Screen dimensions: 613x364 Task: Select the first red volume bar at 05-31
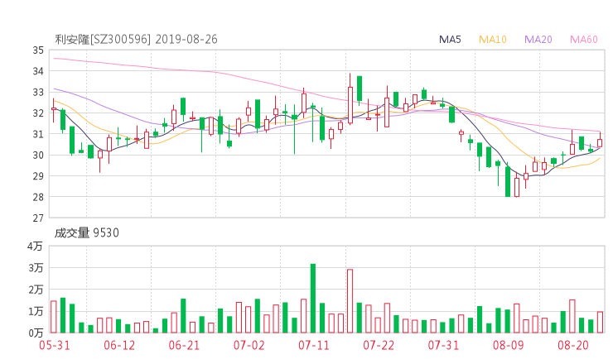(x=54, y=317)
